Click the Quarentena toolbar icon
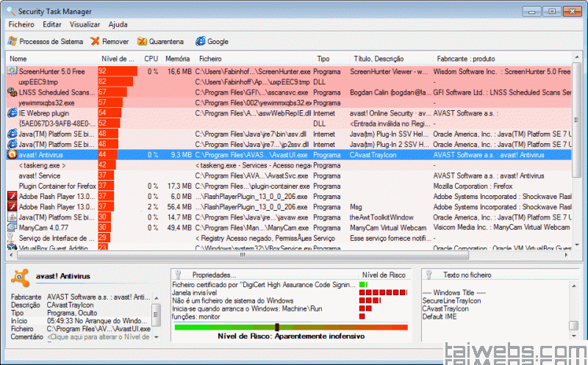The height and width of the screenshot is (365, 588). coord(142,41)
